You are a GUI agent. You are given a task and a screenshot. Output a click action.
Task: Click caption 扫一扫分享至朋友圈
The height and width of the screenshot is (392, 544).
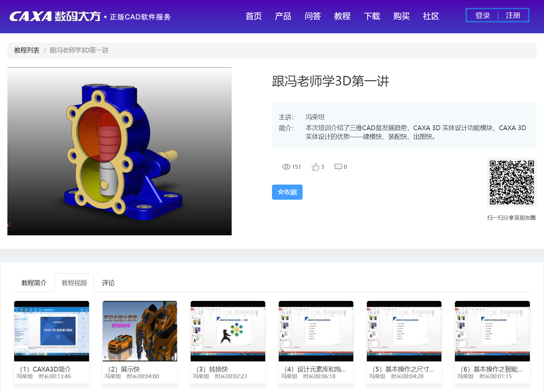(x=511, y=218)
